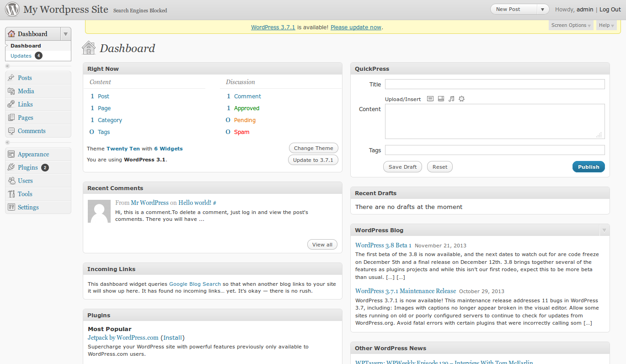Viewport: 626px width, 364px height.
Task: Click the Add Audio music note icon
Action: point(451,99)
